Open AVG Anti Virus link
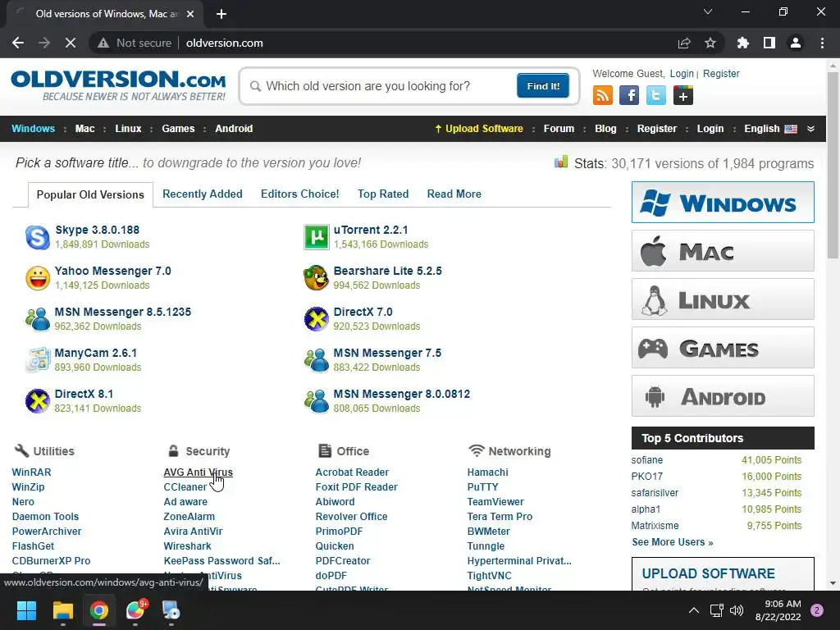Screen dimensions: 840x630 point(199,472)
